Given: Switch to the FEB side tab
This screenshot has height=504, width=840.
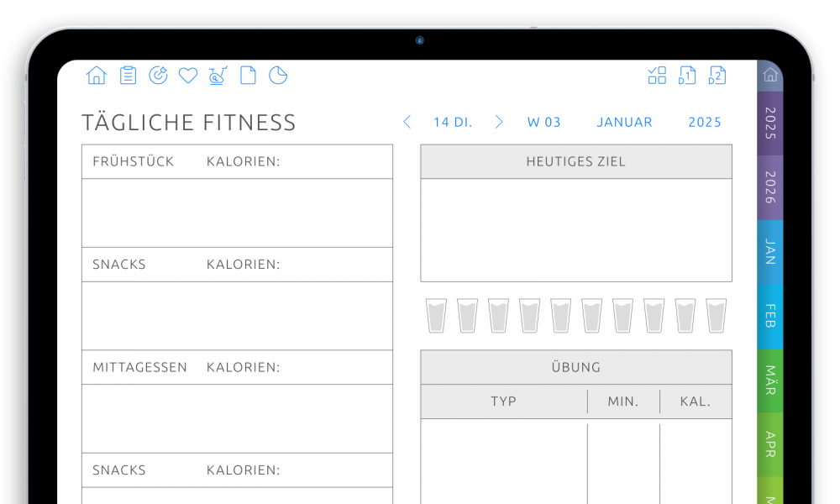Looking at the screenshot, I should 770,316.
